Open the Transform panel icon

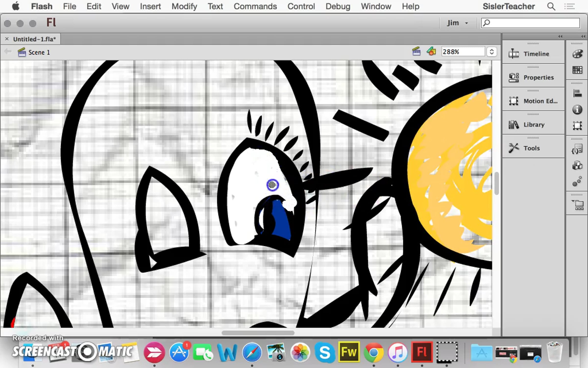pyautogui.click(x=577, y=126)
